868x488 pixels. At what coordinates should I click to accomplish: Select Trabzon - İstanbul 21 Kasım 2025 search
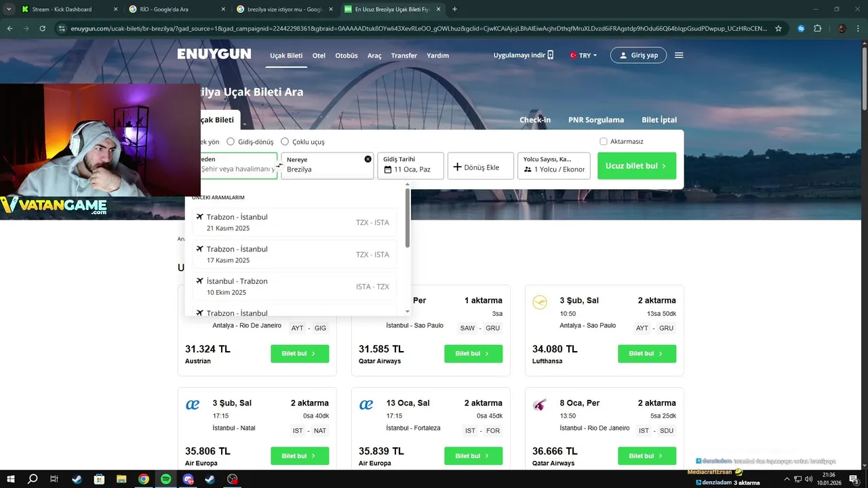[x=294, y=222]
